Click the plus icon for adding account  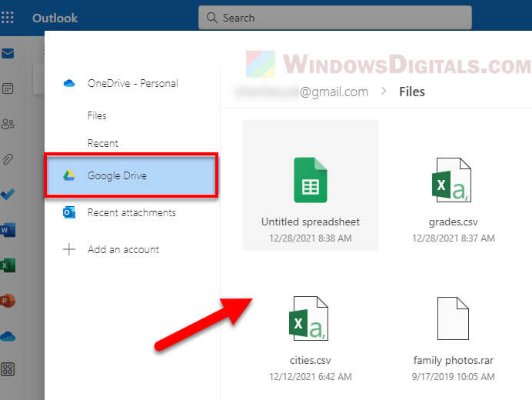tap(69, 249)
